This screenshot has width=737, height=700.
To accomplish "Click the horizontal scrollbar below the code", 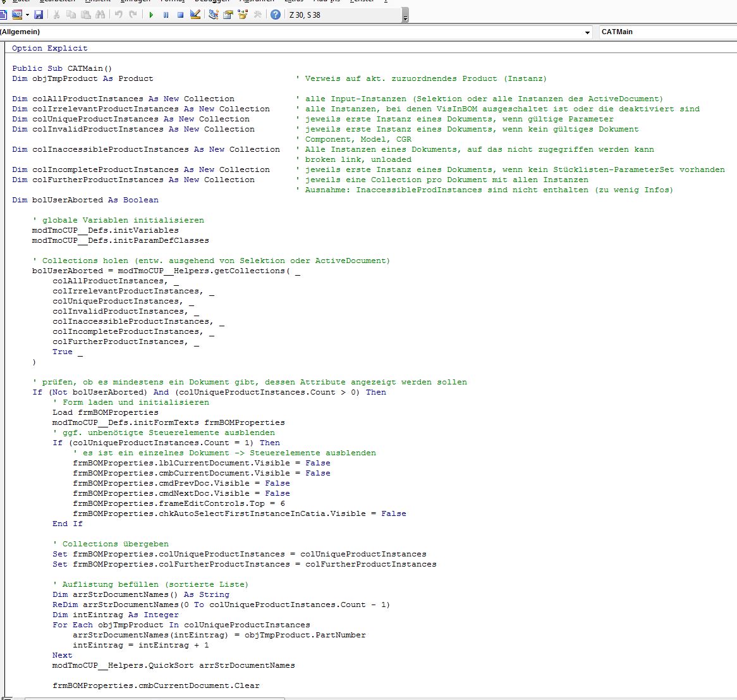I will (x=155, y=699).
